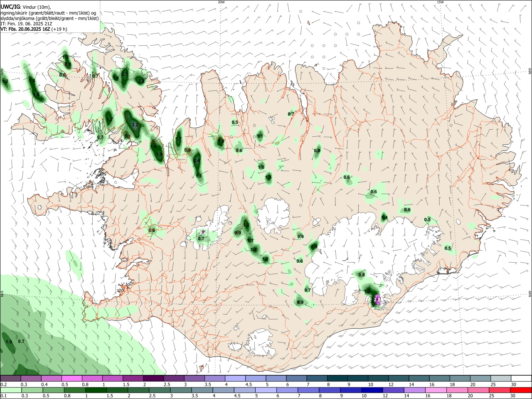Viewport: 532px width, 399px height.
Task: Pick the dark navy blue swatch between 10 and 12 on the rain scale
Action: [x=372, y=390]
